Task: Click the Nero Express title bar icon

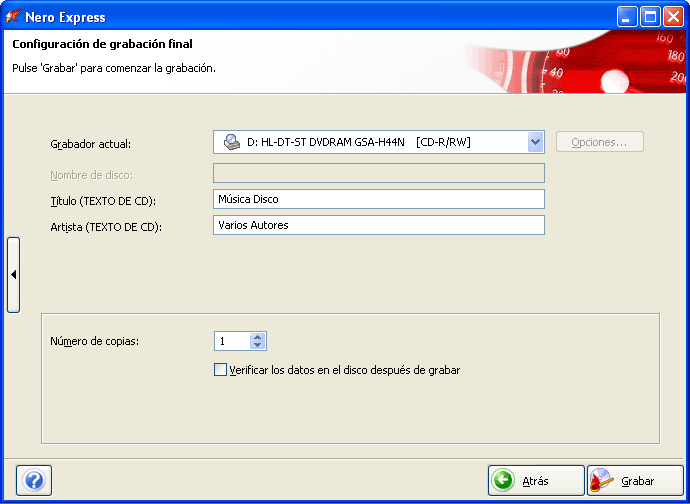Action: click(x=14, y=16)
